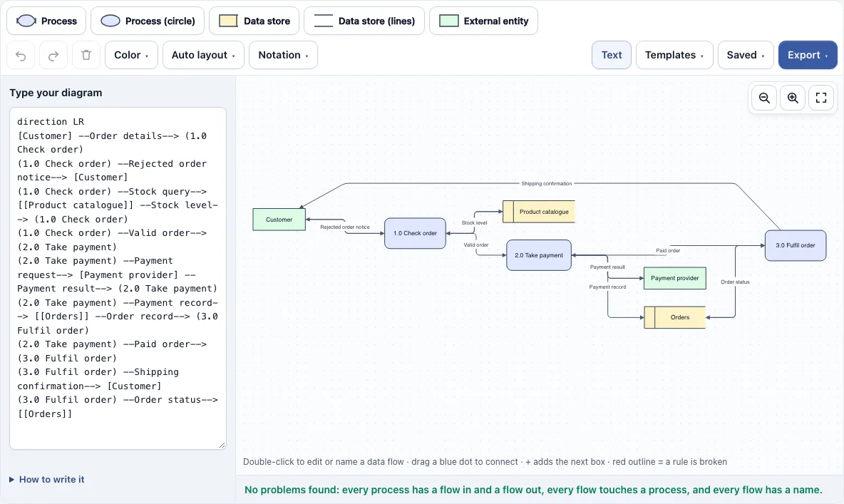Screen dimensions: 844x504
Task: Select the 3.0 Fulfil order process
Action: click(796, 245)
